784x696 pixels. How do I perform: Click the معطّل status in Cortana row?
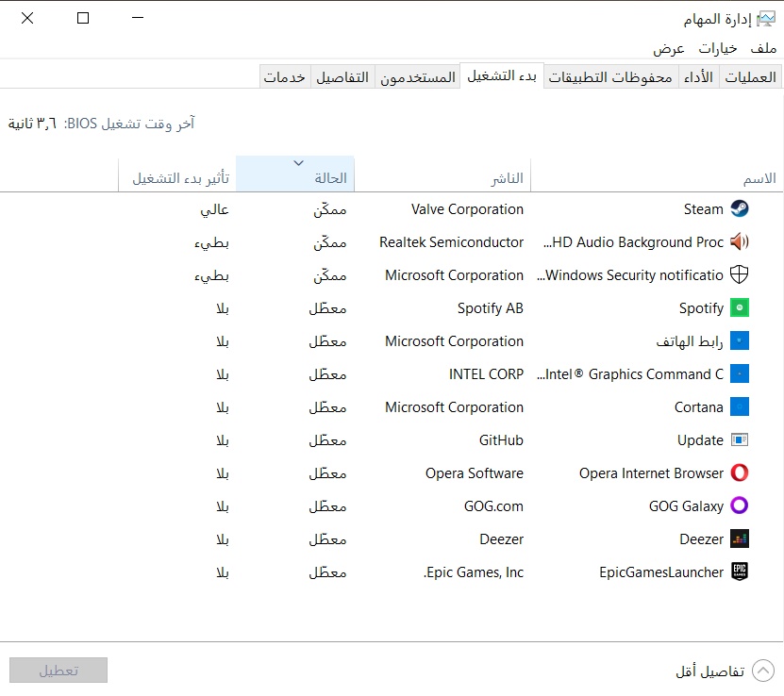click(327, 407)
